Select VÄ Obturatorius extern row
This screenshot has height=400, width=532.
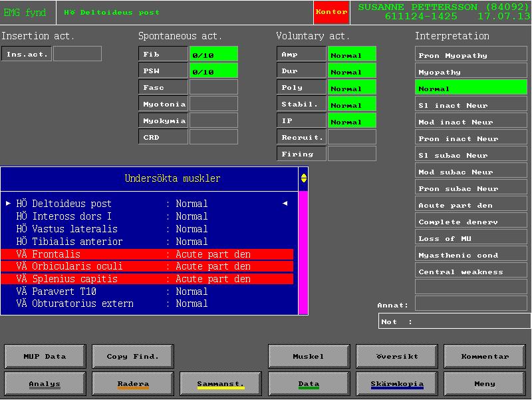tap(147, 303)
